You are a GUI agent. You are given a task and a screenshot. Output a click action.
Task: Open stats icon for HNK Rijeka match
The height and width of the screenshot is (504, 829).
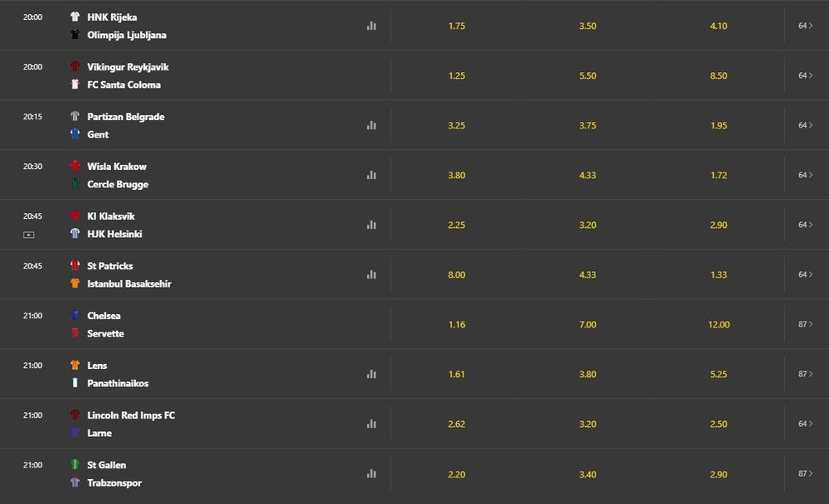tap(371, 26)
